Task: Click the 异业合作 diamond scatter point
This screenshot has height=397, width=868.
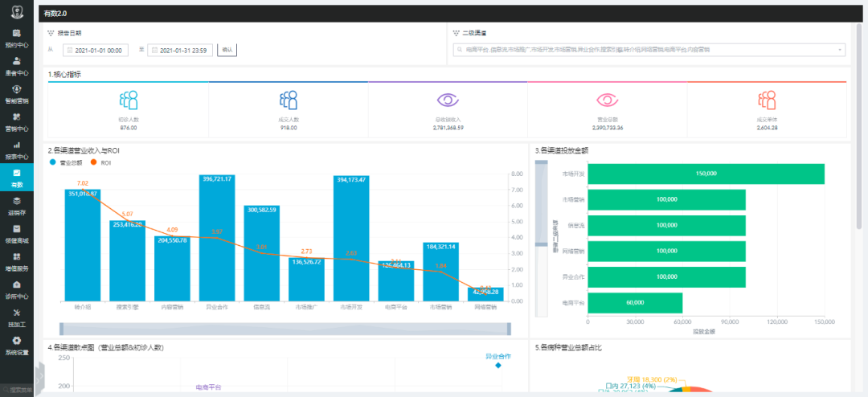Action: coord(498,366)
